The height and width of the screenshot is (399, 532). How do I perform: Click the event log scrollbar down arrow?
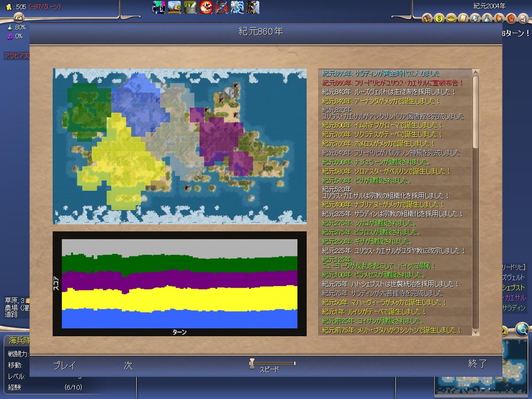point(476,332)
